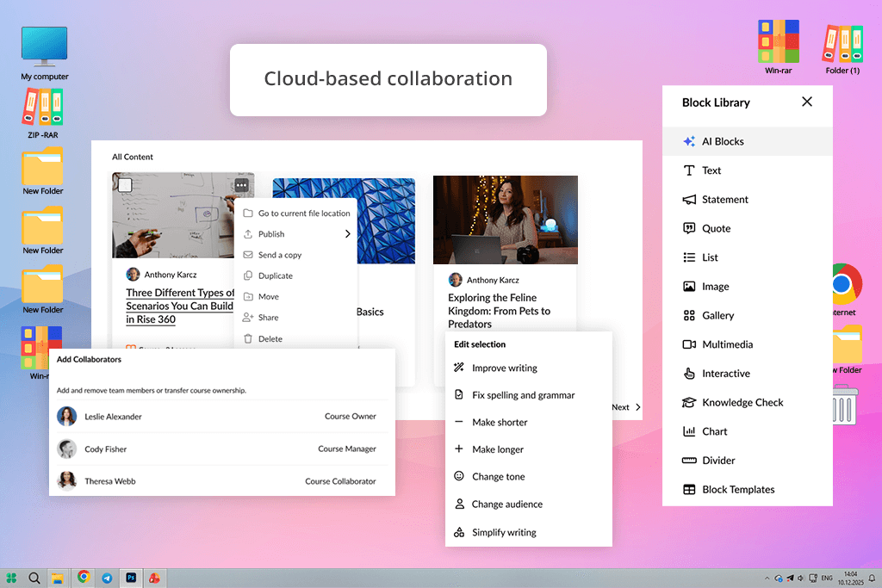Viewport: 882px width, 588px height.
Task: Switch to Photoshop on the taskbar
Action: (131, 578)
